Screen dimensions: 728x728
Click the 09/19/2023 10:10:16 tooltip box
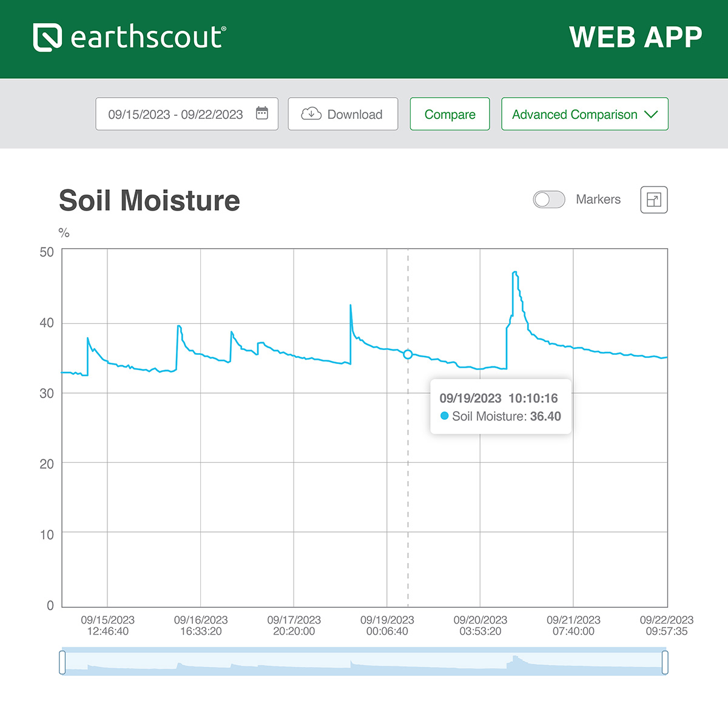pyautogui.click(x=500, y=406)
